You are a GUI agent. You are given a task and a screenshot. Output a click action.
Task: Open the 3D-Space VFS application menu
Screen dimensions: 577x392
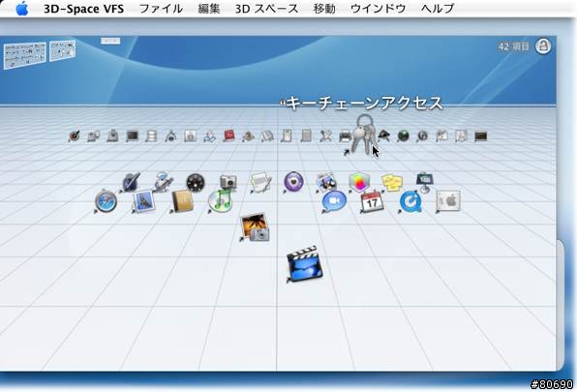click(83, 9)
